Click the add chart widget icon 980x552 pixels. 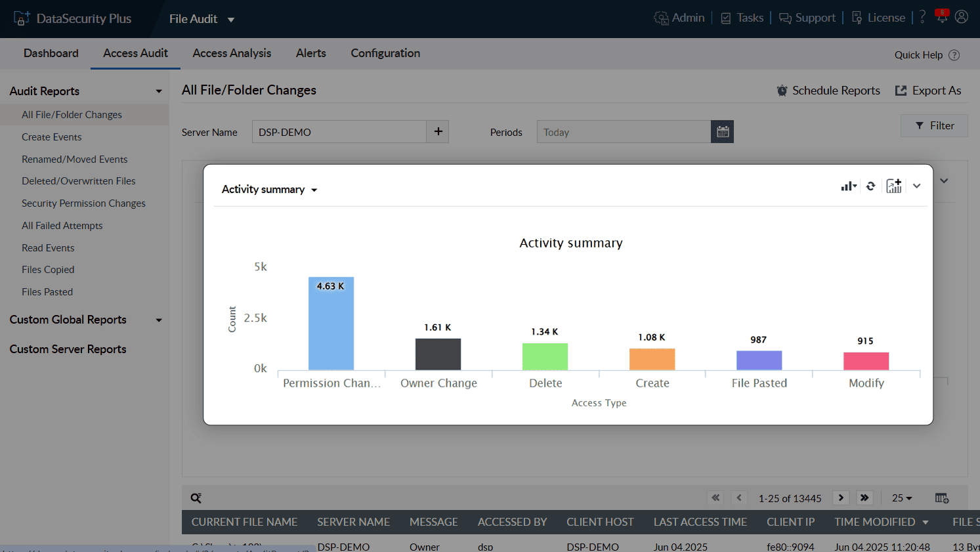tap(894, 186)
